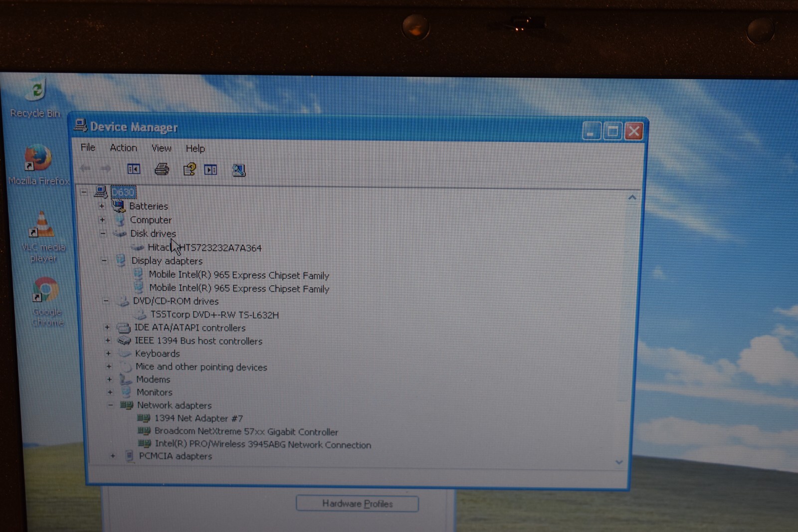Select the first Mobile Intel(R) 965 Express entry

[x=239, y=275]
